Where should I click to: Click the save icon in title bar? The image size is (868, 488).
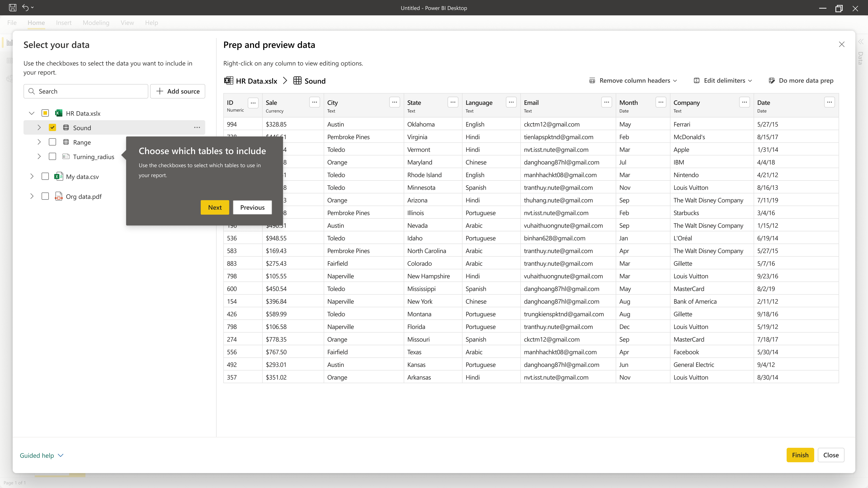[12, 7]
